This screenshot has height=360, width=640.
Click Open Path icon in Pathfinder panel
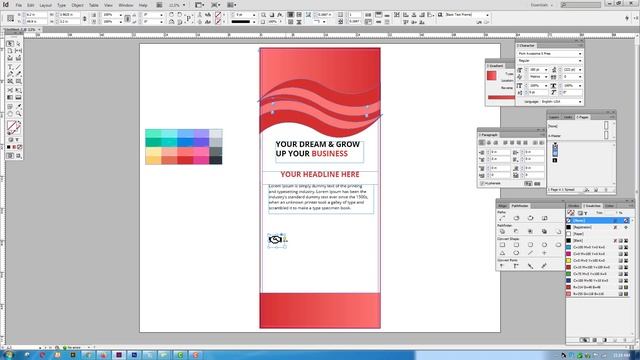pyautogui.click(x=516, y=218)
